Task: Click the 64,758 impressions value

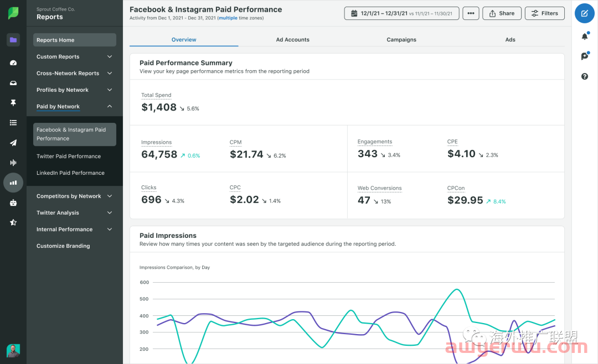Action: (x=159, y=154)
